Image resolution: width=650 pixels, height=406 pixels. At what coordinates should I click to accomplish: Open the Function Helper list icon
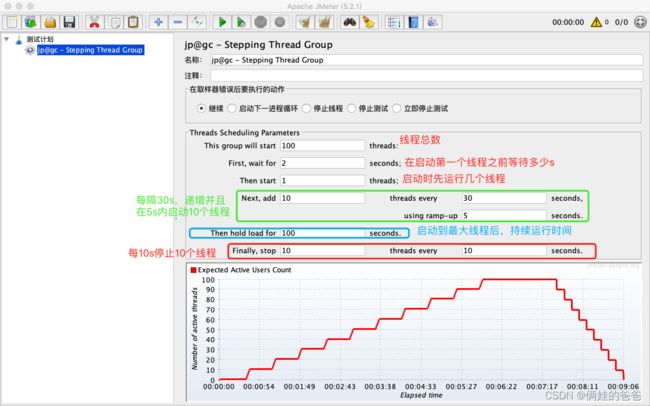click(394, 22)
